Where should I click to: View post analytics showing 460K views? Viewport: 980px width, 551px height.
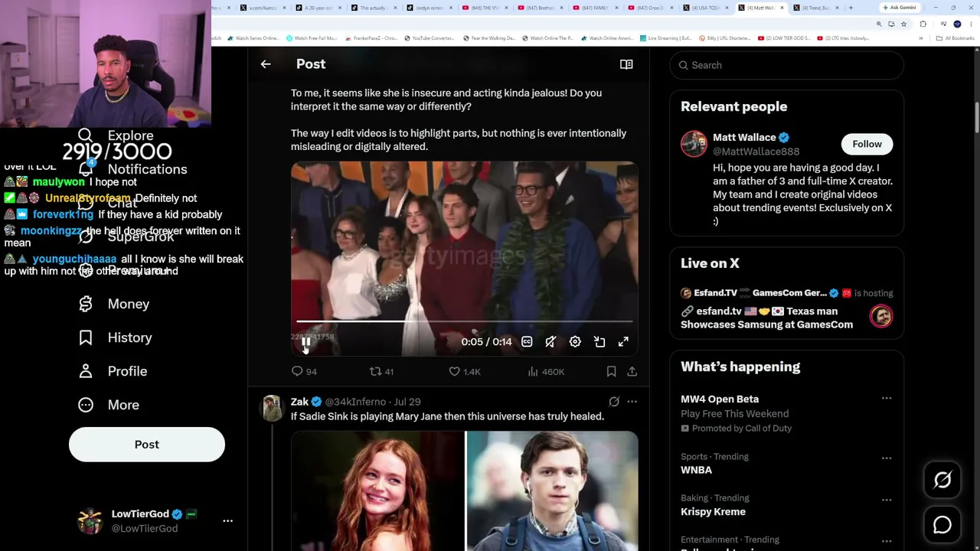click(x=546, y=371)
